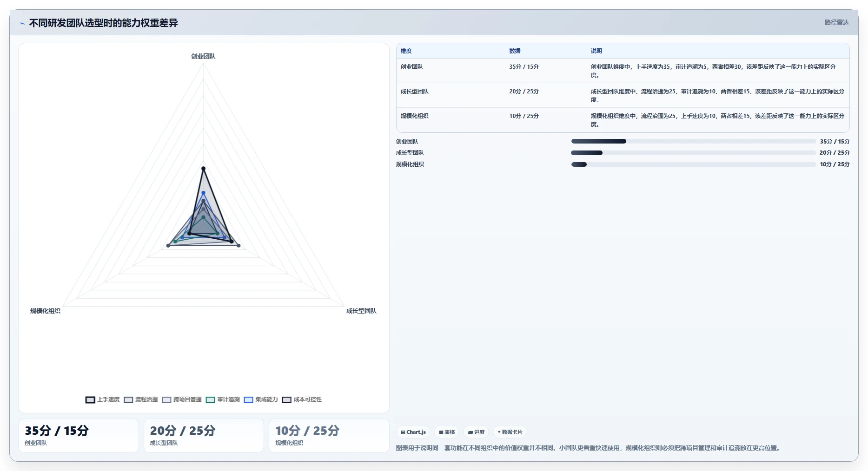Click the 路径雷达 label in the header
Image resolution: width=868 pixels, height=471 pixels.
click(x=836, y=22)
